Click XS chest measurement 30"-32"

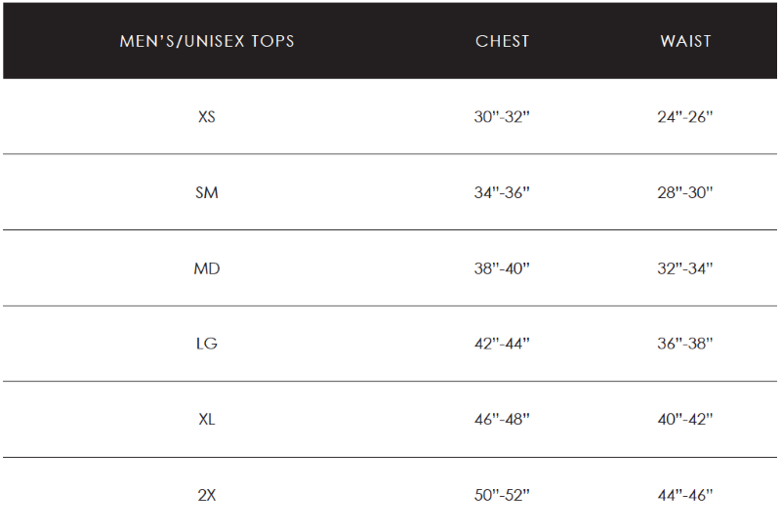[x=502, y=116]
